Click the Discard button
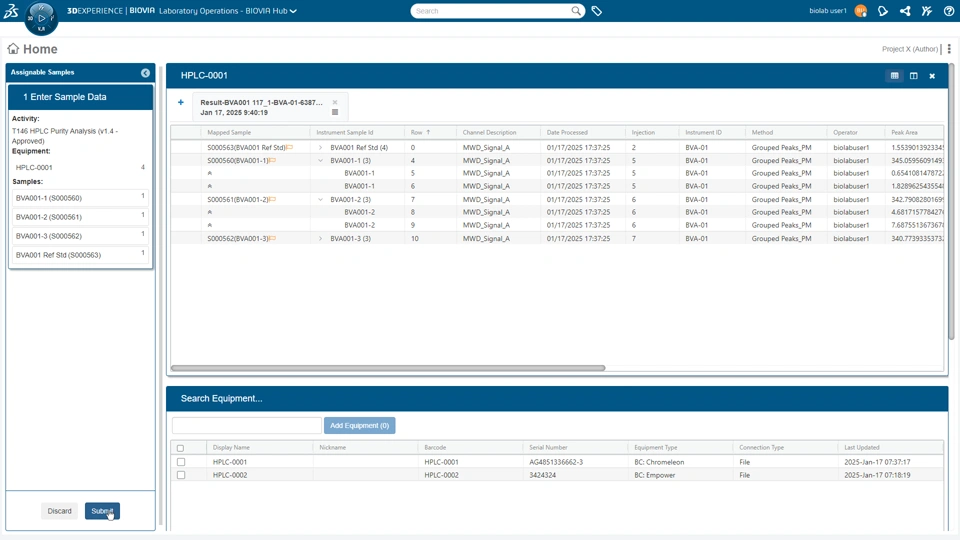Screen dimensions: 960x540 (59, 511)
